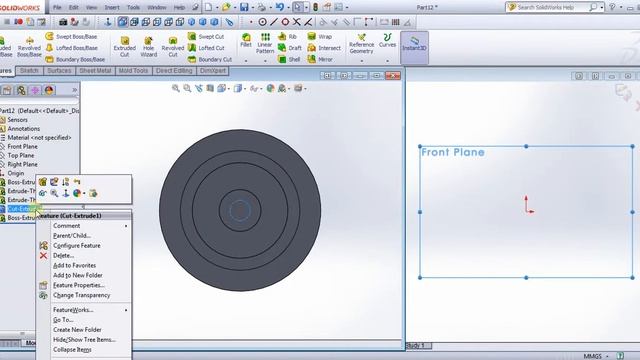Open the Tools menu
Screen dimensions: 640x360
tap(133, 7)
